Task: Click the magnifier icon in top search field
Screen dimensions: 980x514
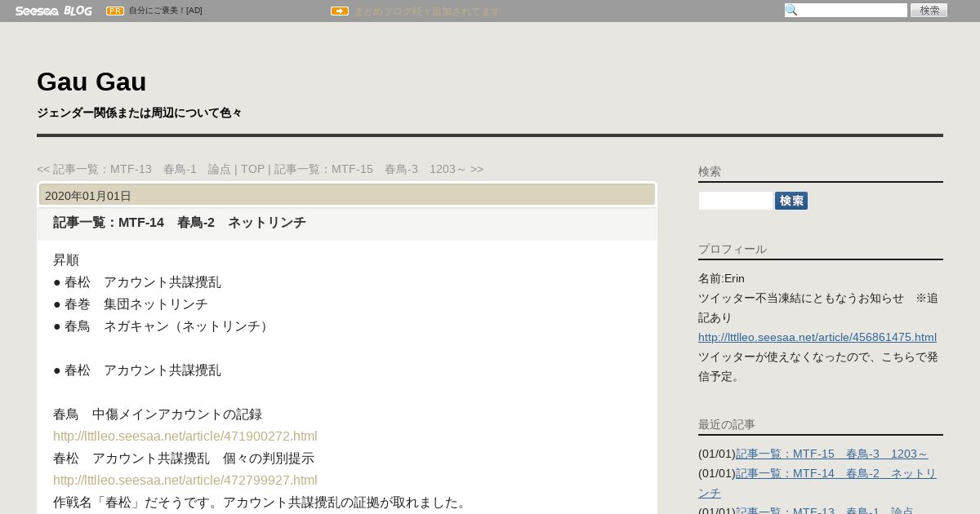Action: click(x=791, y=11)
